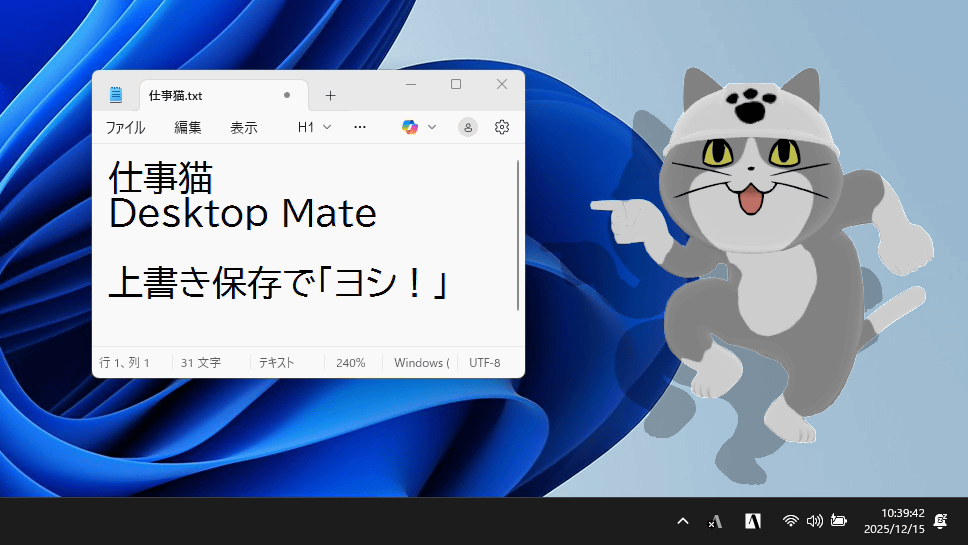
Task: Expand the H1 heading style dropdown
Action: (314, 127)
